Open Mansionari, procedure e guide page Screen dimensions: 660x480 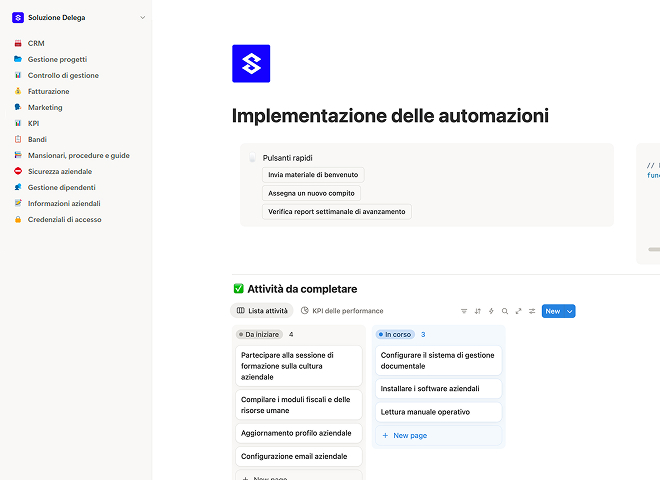point(79,155)
